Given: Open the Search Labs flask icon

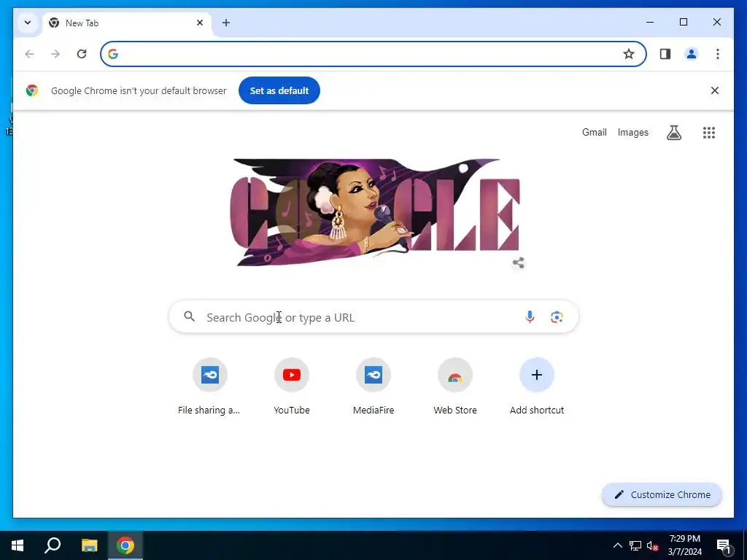Looking at the screenshot, I should pos(673,133).
